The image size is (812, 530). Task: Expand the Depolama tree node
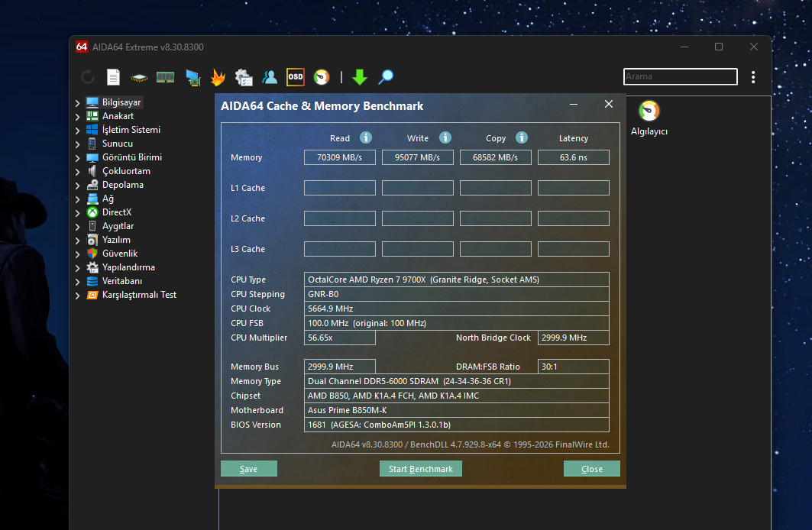(78, 185)
